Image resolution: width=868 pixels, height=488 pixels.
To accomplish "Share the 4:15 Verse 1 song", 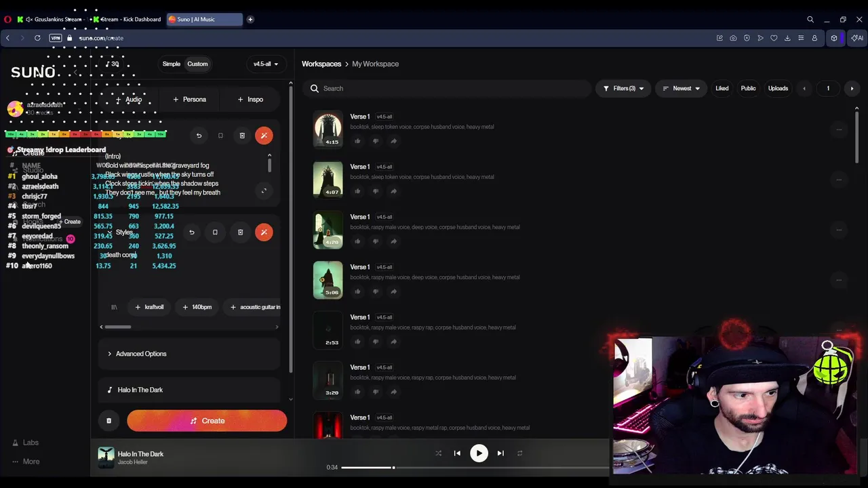I will click(x=393, y=141).
